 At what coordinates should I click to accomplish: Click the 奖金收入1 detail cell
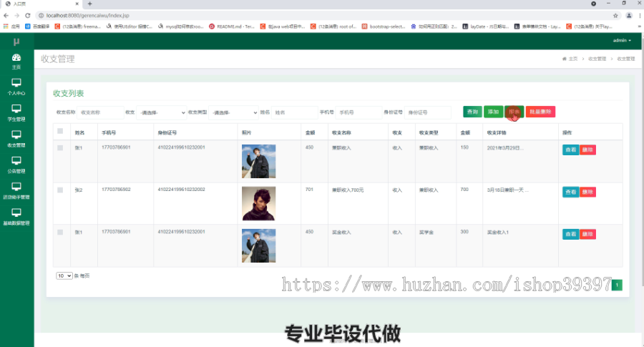[x=498, y=233]
